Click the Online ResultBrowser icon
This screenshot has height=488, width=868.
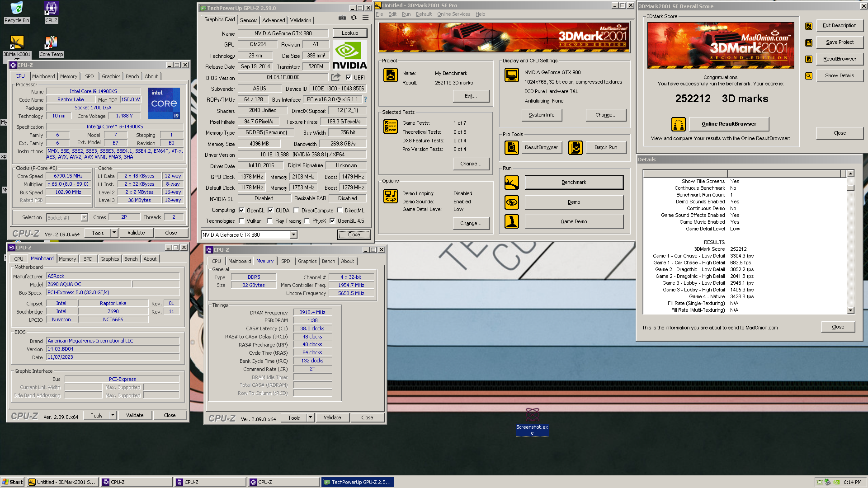(x=678, y=124)
